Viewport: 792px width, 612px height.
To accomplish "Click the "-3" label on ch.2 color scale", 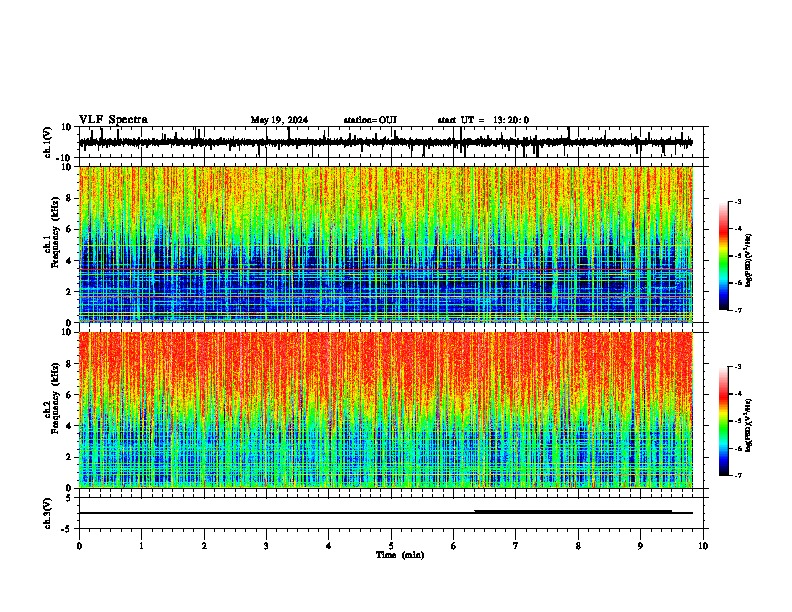I will click(x=737, y=367).
